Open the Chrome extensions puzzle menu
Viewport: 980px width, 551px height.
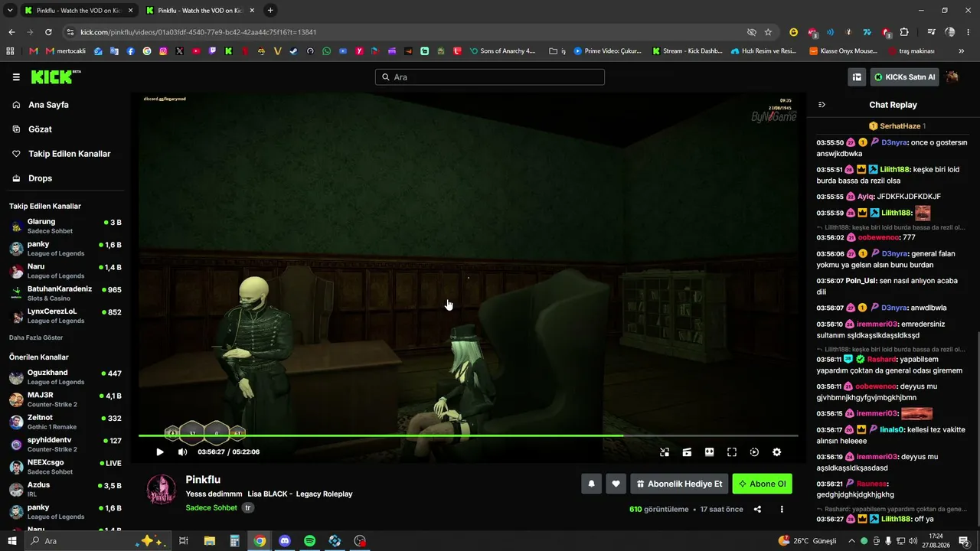[904, 32]
